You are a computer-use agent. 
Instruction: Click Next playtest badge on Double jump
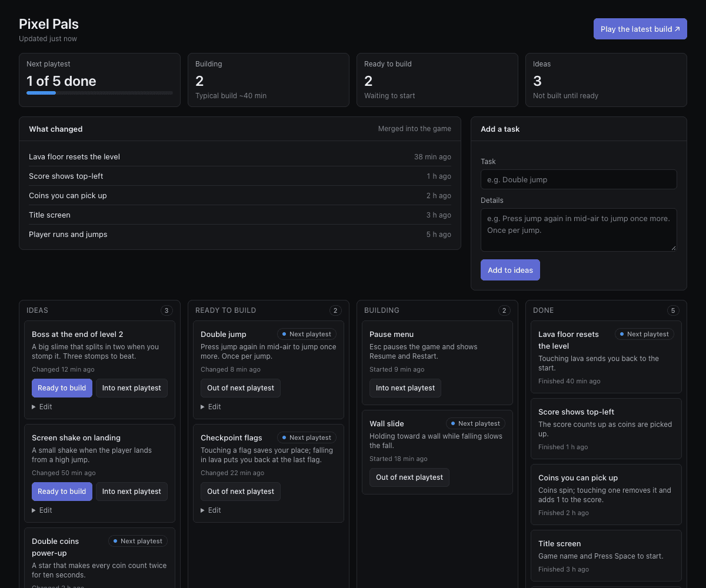tap(307, 334)
